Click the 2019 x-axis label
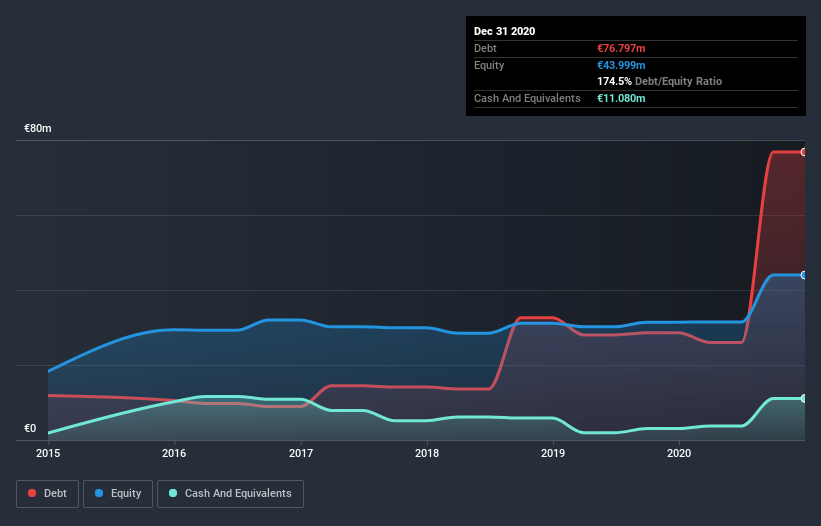 (553, 453)
